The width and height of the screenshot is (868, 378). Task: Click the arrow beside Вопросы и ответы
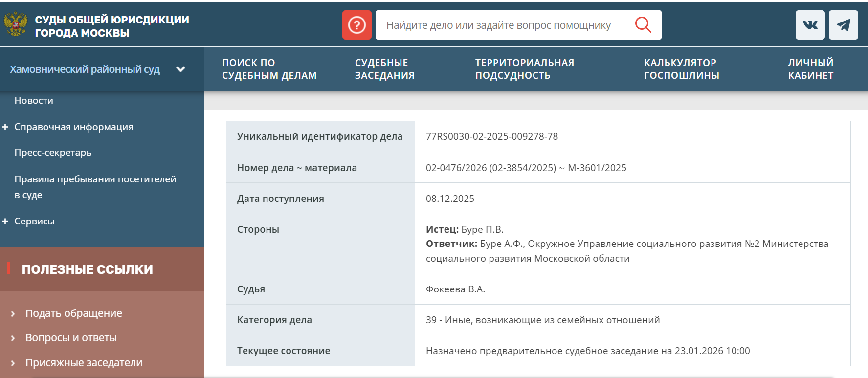[x=13, y=338]
